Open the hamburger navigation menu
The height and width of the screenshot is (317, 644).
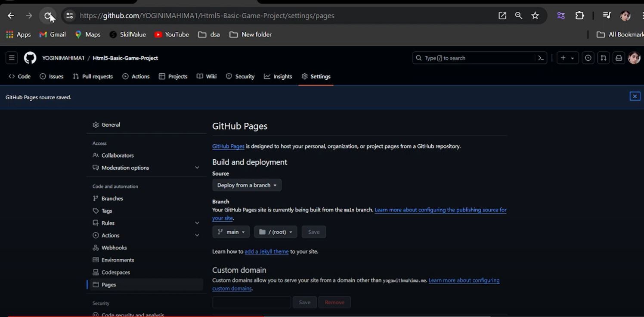[12, 58]
